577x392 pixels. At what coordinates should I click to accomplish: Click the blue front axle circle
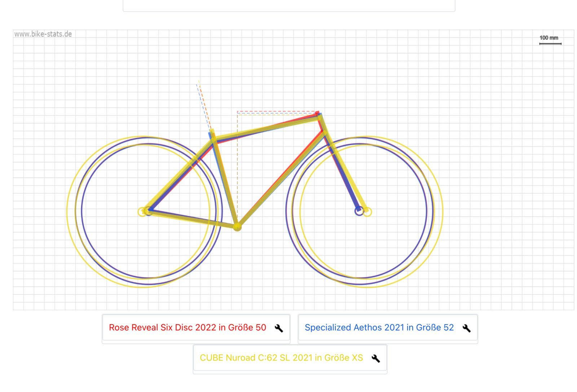pos(359,211)
